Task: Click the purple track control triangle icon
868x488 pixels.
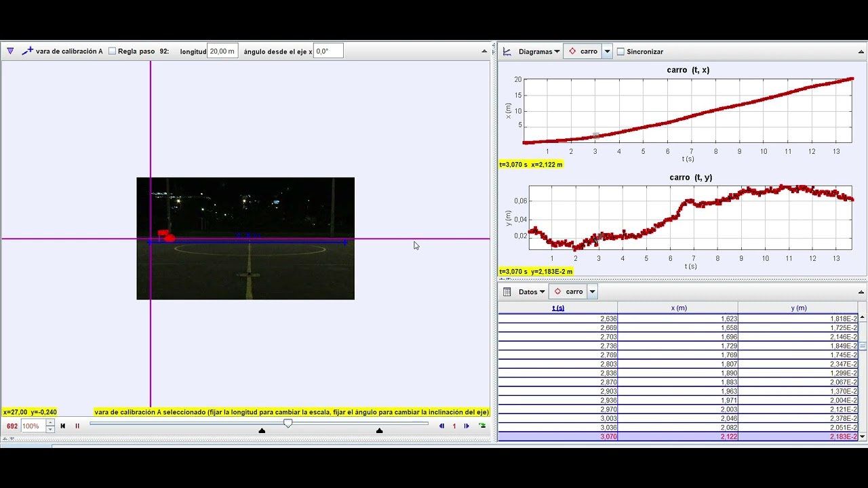Action: [10, 51]
